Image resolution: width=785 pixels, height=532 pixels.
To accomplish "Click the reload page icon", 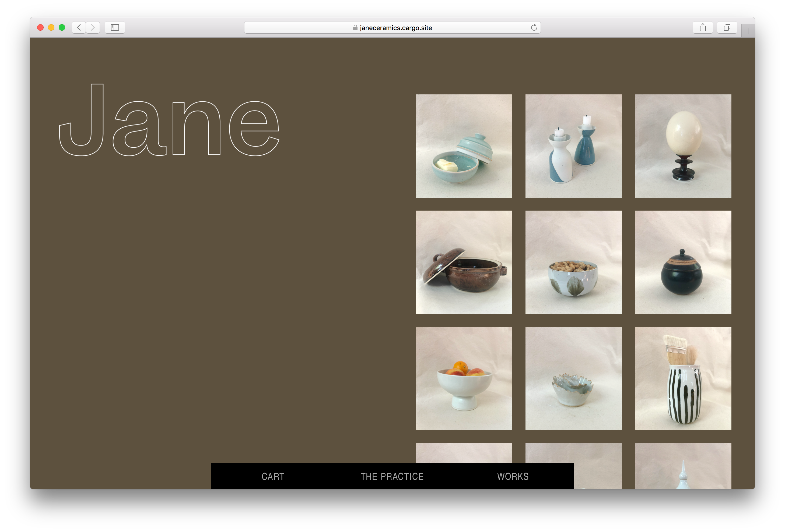I will [x=534, y=27].
